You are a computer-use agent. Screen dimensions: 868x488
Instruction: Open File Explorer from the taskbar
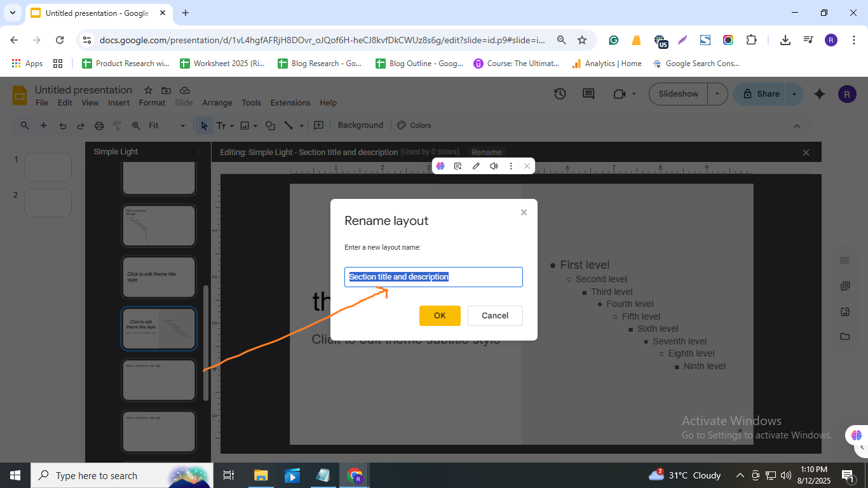(261, 475)
